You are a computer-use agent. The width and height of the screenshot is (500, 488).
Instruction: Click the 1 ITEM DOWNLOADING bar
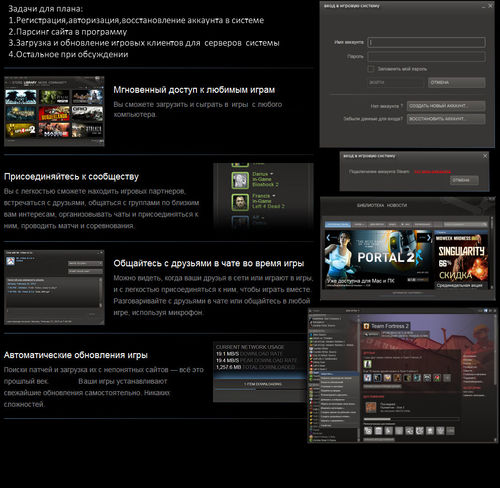point(263,384)
